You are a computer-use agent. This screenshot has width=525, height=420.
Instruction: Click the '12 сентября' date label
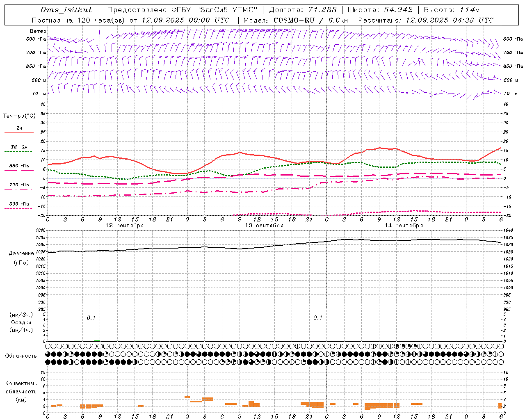[x=125, y=225]
